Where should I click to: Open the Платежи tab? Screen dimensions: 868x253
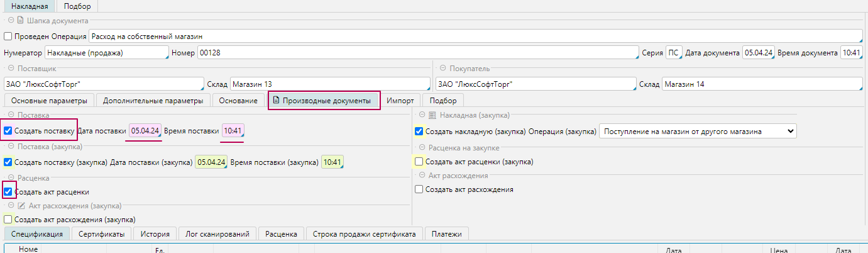(x=446, y=234)
